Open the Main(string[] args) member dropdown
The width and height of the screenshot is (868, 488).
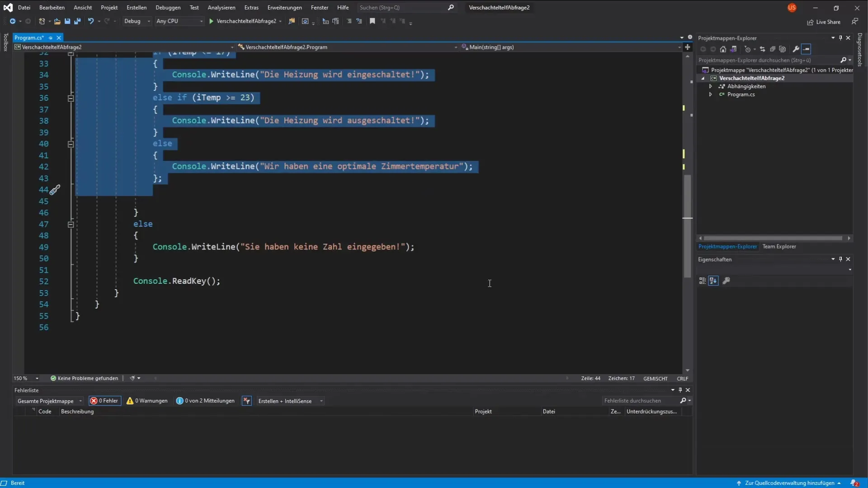571,47
